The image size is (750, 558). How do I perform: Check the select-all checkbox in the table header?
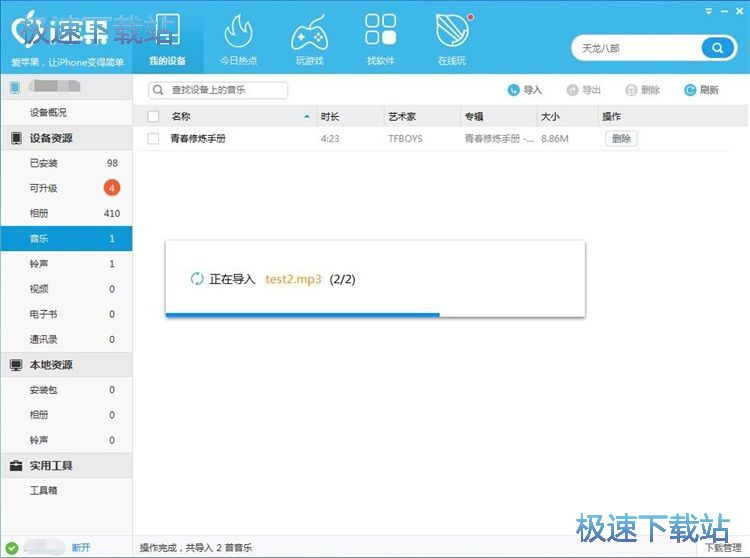(153, 116)
